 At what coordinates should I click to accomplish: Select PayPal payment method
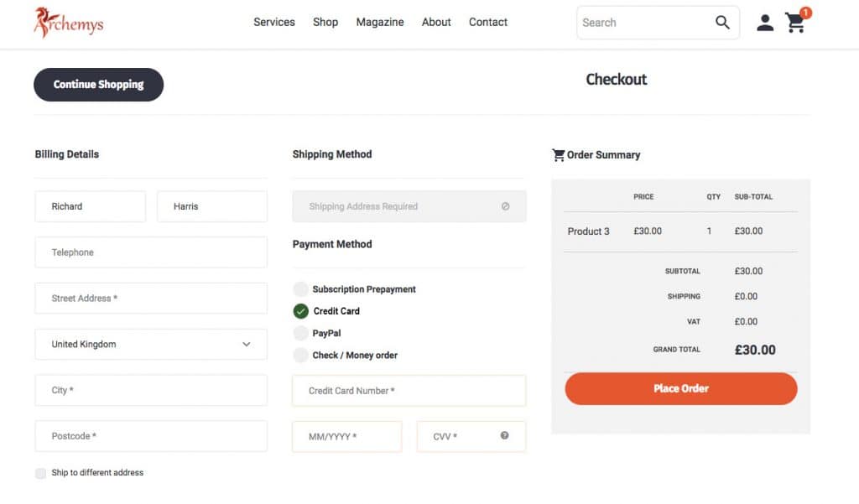coord(300,333)
